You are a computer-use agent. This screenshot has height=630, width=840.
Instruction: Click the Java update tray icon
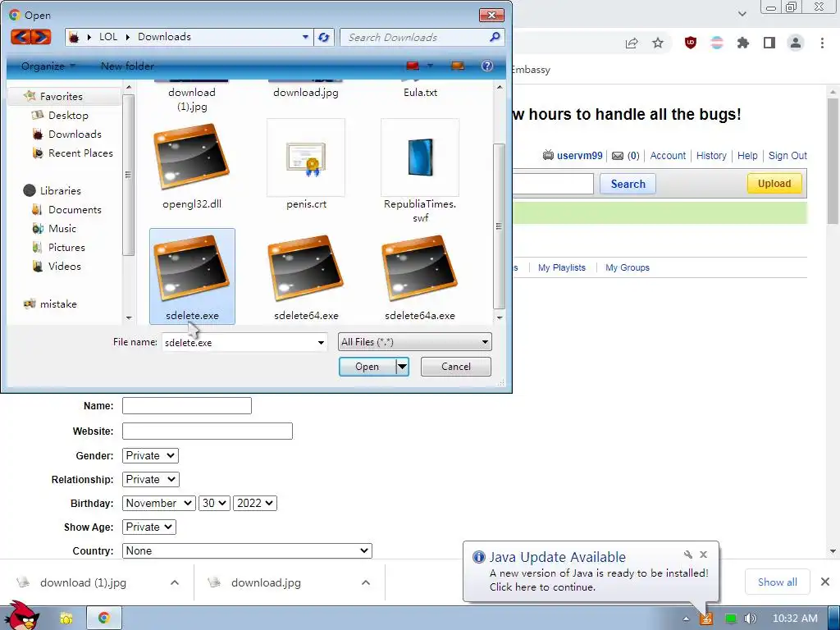(706, 619)
